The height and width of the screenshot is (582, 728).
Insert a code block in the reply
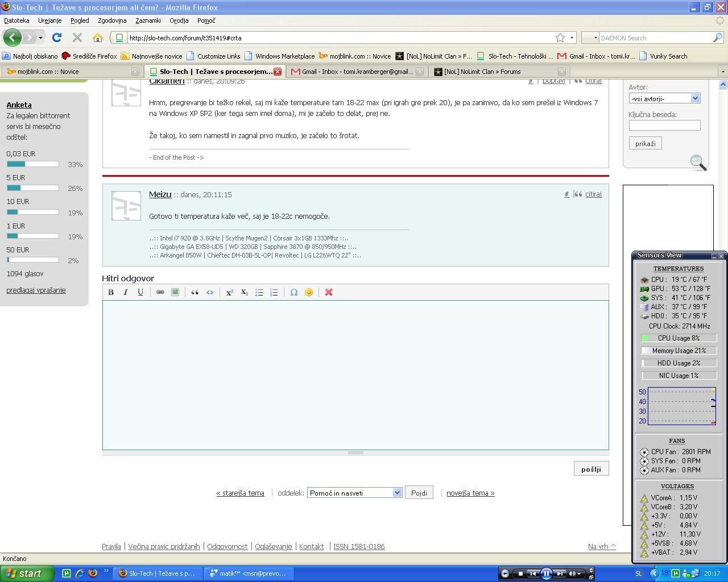pyautogui.click(x=210, y=292)
